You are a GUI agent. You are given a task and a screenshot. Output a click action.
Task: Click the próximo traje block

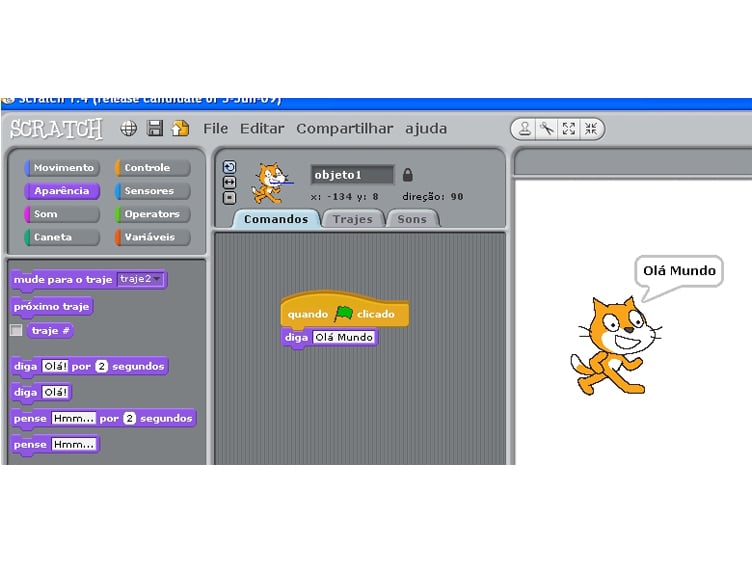tap(51, 306)
